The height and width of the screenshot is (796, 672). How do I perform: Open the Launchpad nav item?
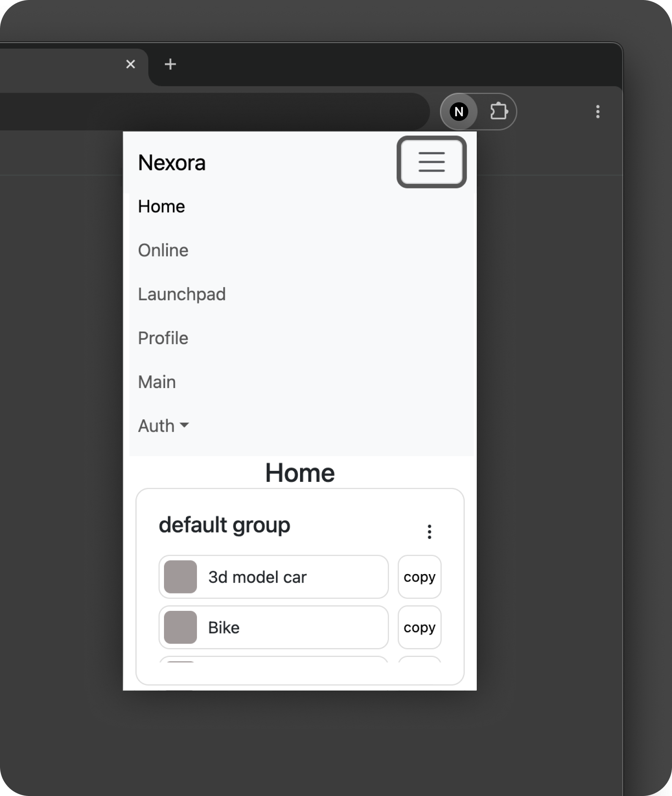(x=182, y=295)
